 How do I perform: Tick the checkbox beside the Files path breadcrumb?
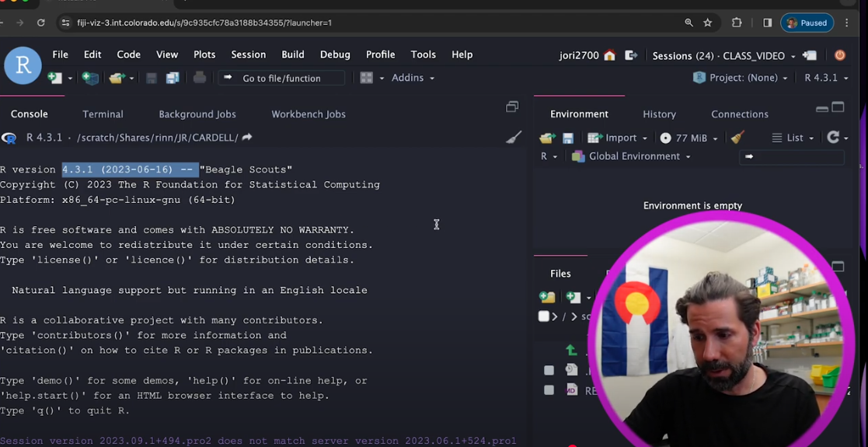point(544,316)
